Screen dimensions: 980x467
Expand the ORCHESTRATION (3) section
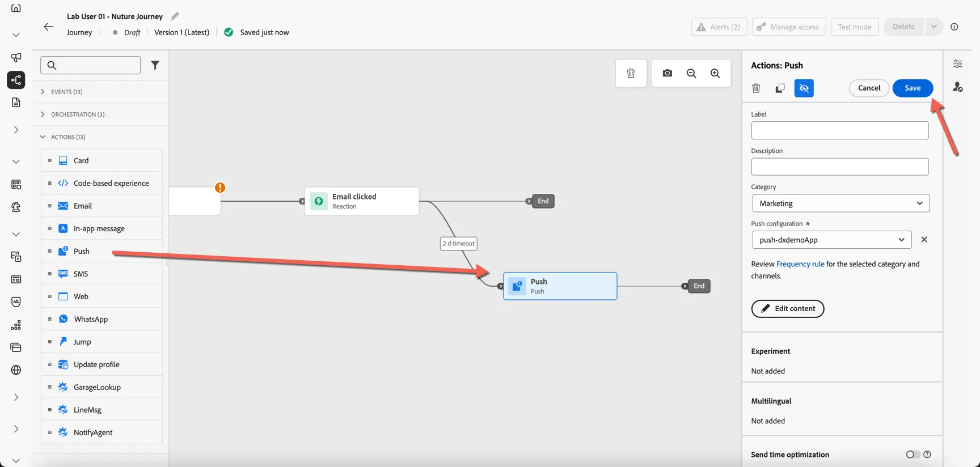click(78, 114)
